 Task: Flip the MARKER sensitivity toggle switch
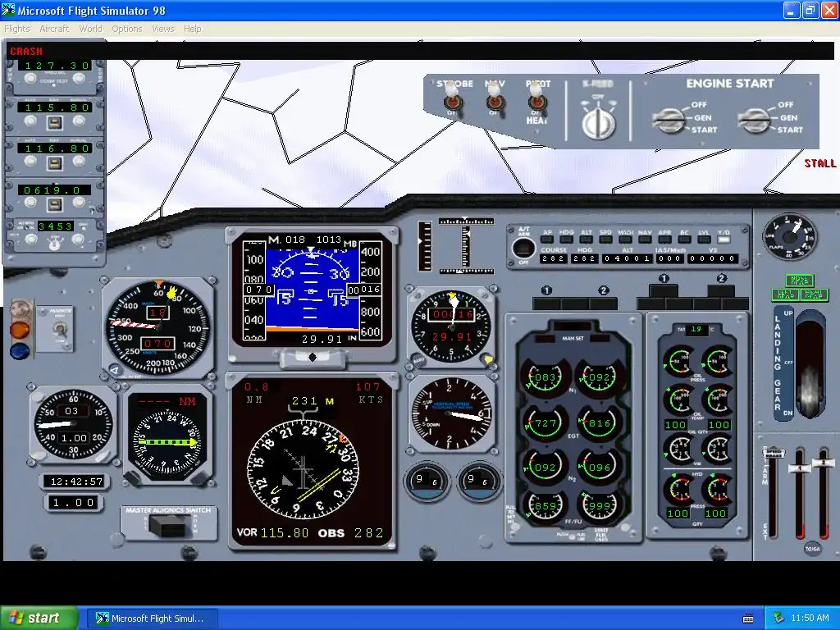tap(60, 330)
